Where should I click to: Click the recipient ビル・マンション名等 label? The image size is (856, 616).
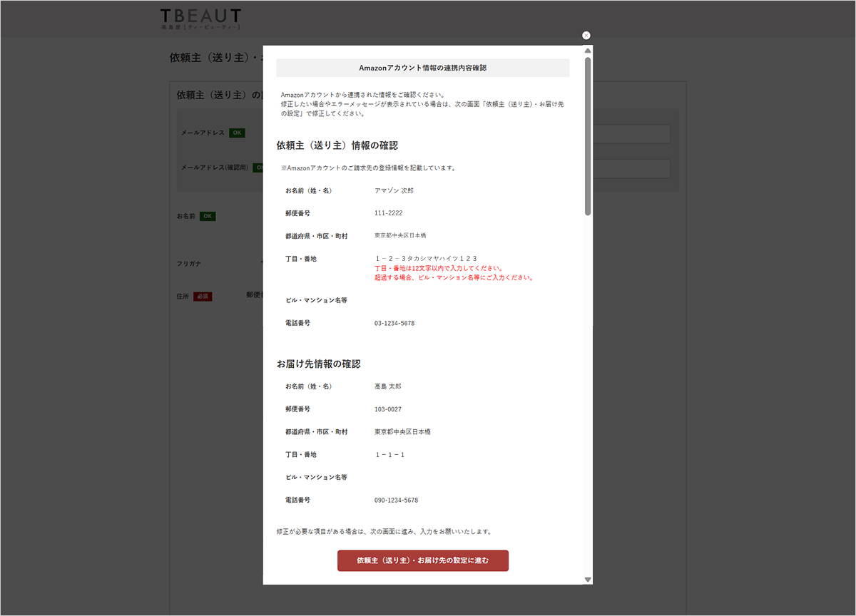click(x=316, y=477)
